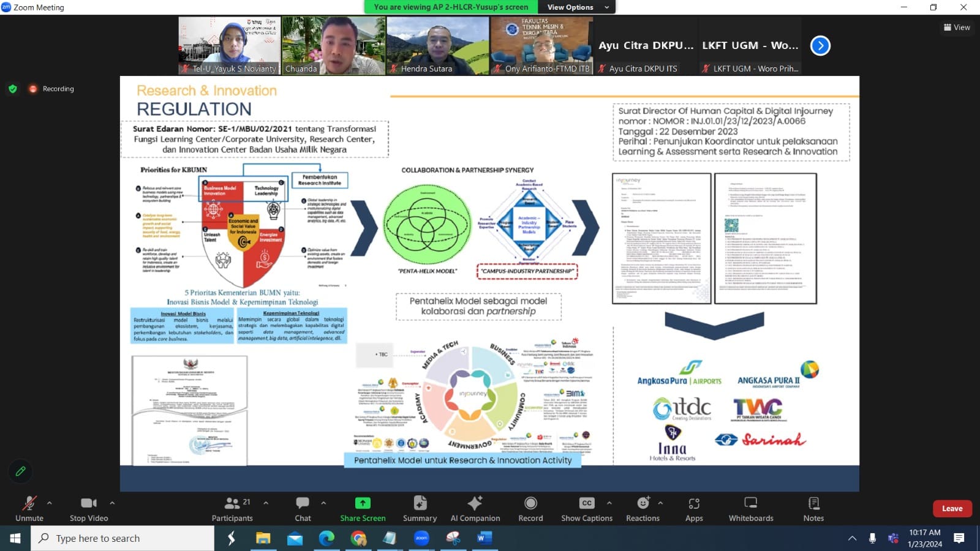Open the View layout menu
This screenshot has width=980, height=551.
[957, 27]
